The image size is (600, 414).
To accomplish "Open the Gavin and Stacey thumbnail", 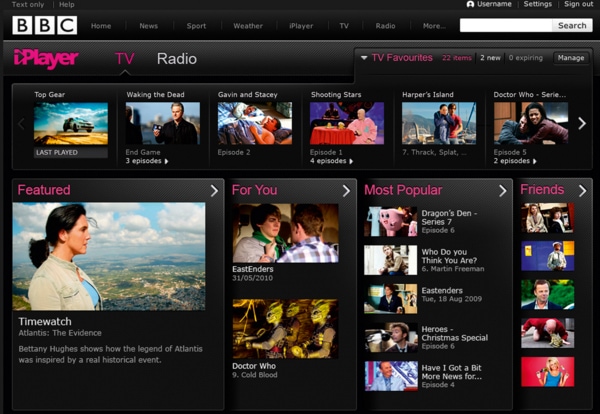I will [x=255, y=123].
